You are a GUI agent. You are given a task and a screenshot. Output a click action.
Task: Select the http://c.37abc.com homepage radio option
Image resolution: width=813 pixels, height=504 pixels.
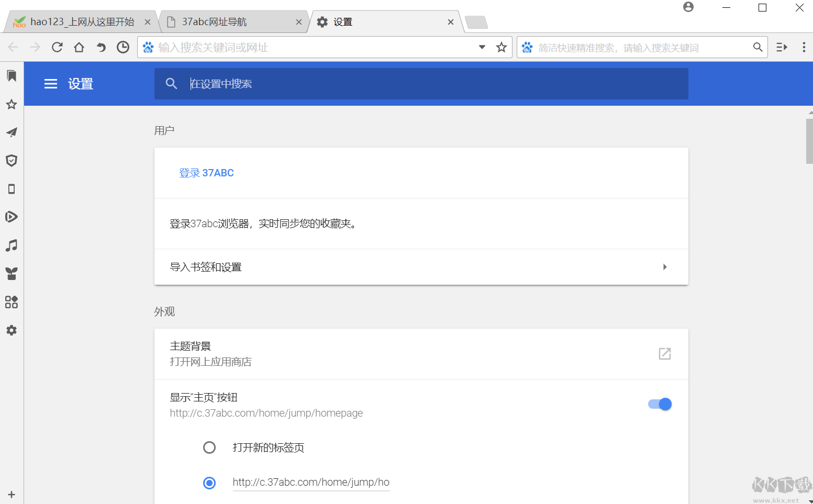coord(209,483)
